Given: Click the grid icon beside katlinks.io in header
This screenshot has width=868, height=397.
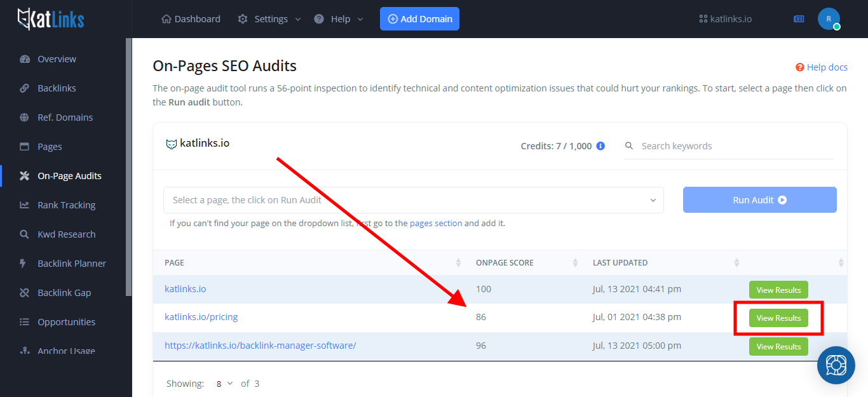Looking at the screenshot, I should [703, 19].
